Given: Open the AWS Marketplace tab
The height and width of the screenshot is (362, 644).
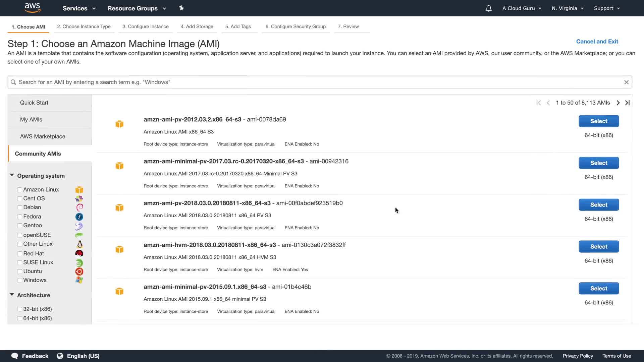Looking at the screenshot, I should click(43, 136).
